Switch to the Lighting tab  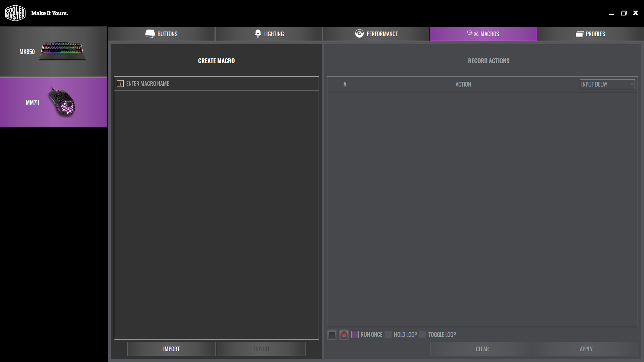pos(269,34)
